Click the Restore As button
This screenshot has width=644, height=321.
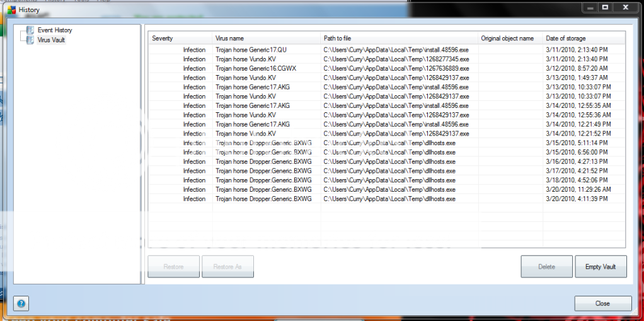pos(227,267)
